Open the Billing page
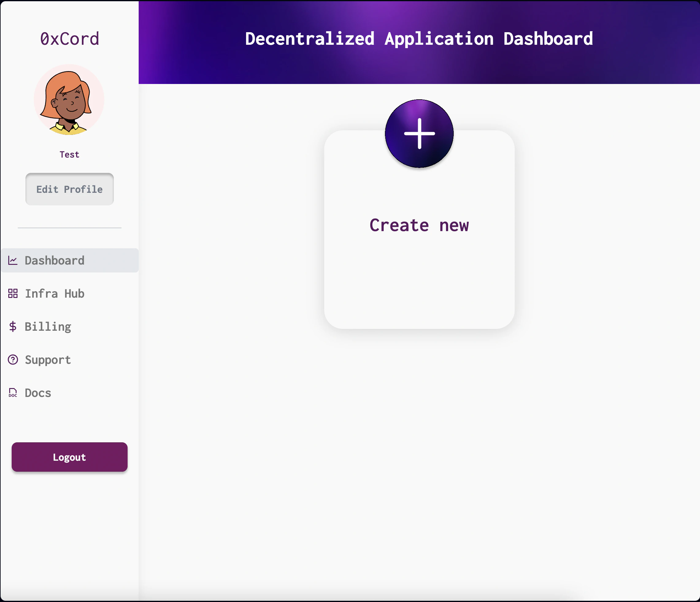 pos(48,327)
